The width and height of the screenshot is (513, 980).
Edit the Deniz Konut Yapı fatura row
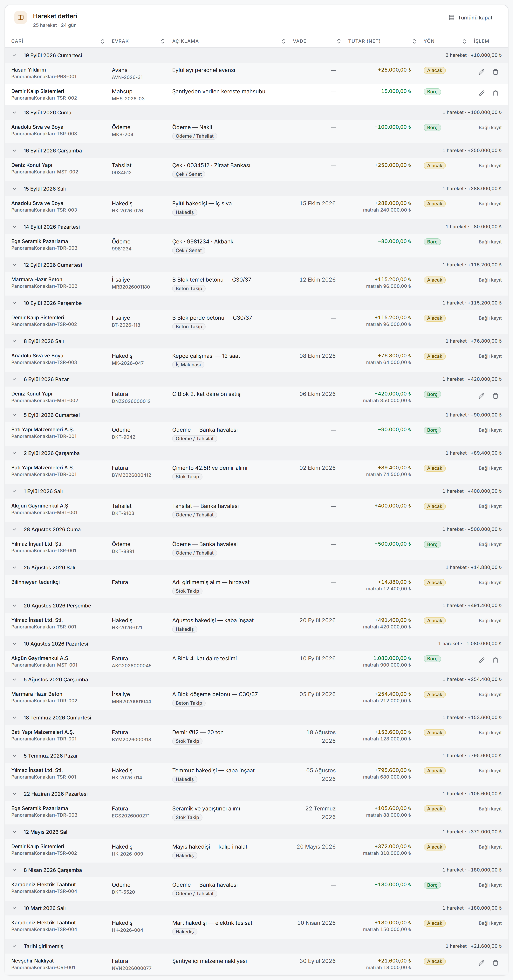coord(481,396)
